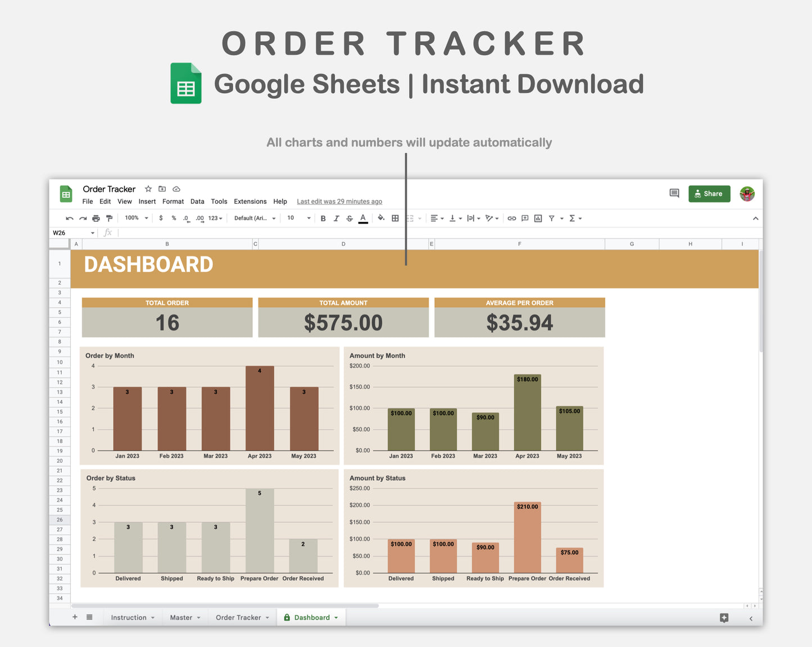Click the Name Box showing W26

[x=67, y=233]
